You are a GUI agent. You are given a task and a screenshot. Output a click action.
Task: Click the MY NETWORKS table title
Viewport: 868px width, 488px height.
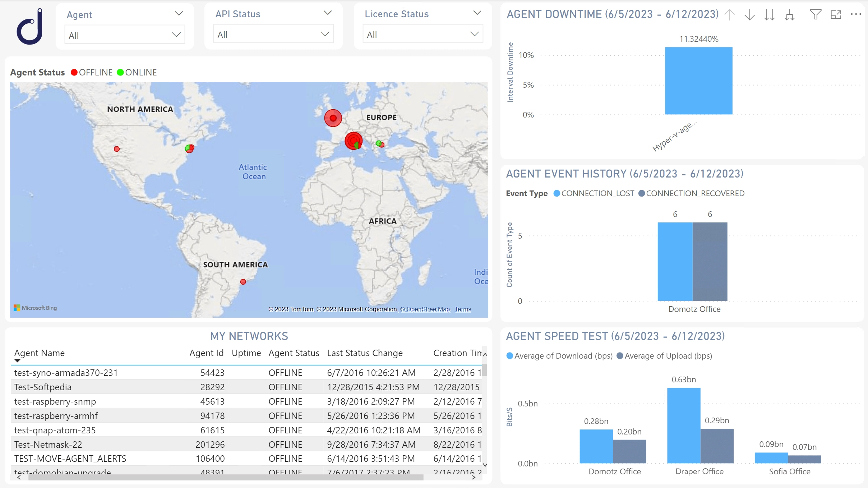[x=249, y=336]
